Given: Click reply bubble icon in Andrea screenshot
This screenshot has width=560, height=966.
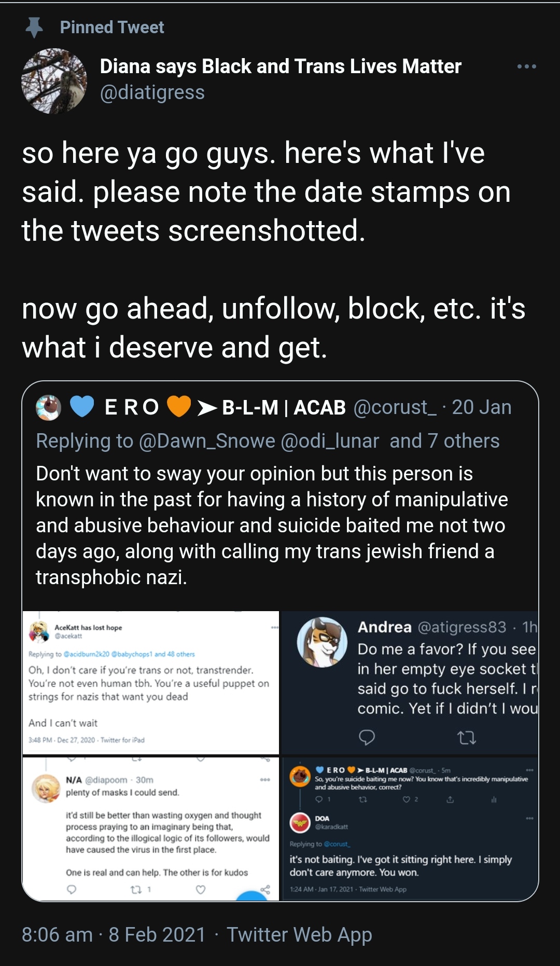Looking at the screenshot, I should (x=367, y=737).
